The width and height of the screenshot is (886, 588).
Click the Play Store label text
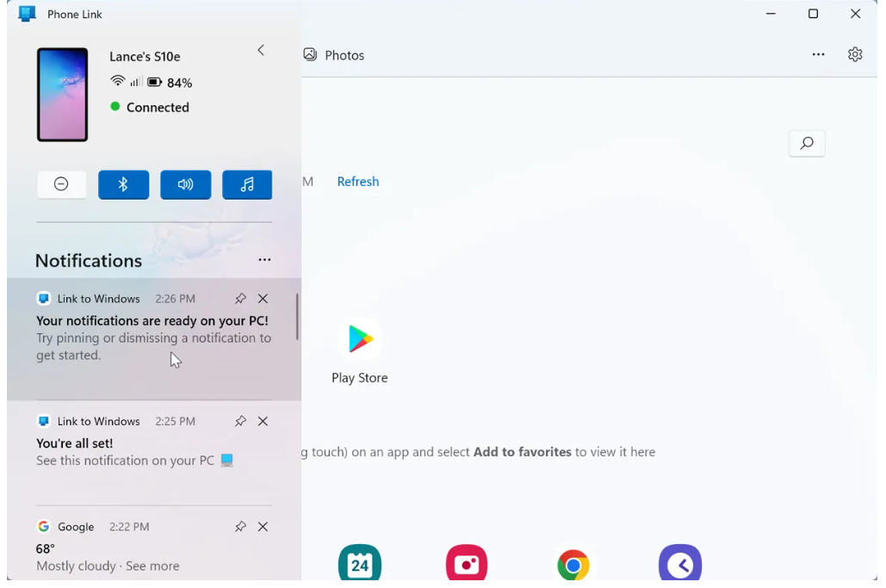pos(360,378)
